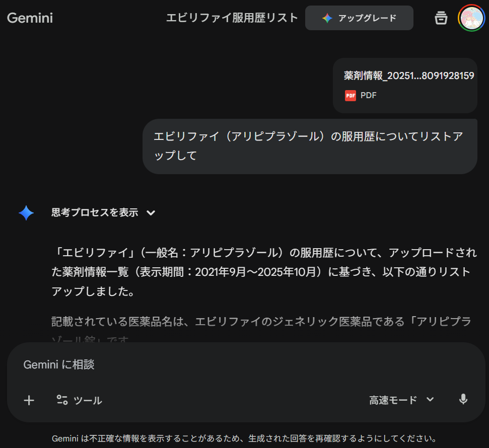This screenshot has height=448, width=489.
Task: Open the Google account profile avatar
Action: (x=471, y=18)
